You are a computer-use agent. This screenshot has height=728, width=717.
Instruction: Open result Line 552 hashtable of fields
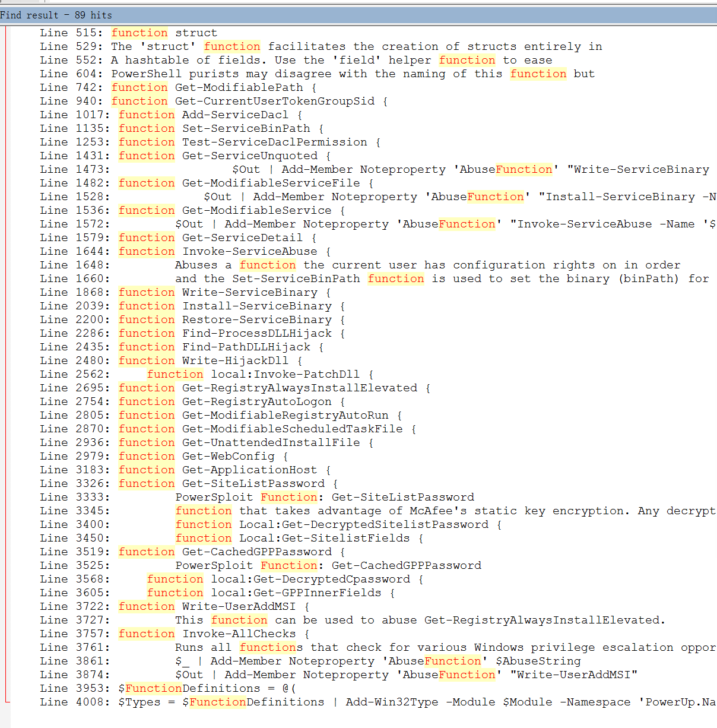(296, 60)
